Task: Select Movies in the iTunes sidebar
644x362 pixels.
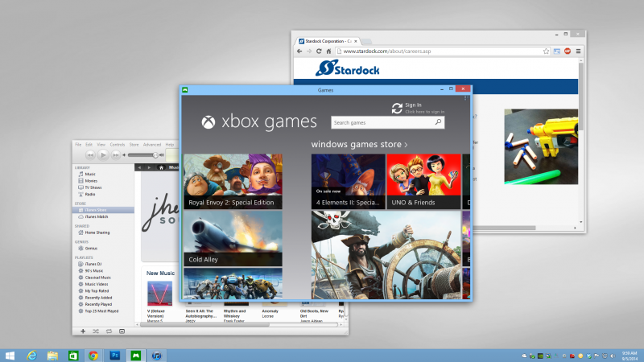Action: coord(91,180)
